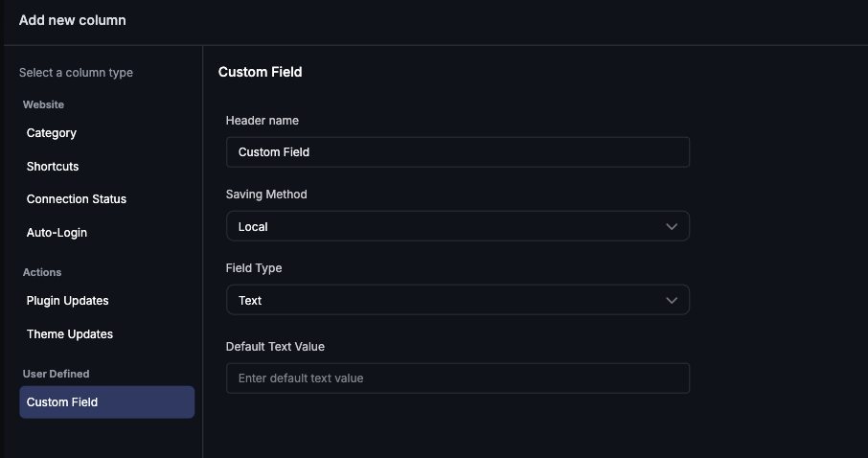Screen dimensions: 868x458
Task: Select Auto-Login in the sidebar list
Action: click(x=57, y=233)
